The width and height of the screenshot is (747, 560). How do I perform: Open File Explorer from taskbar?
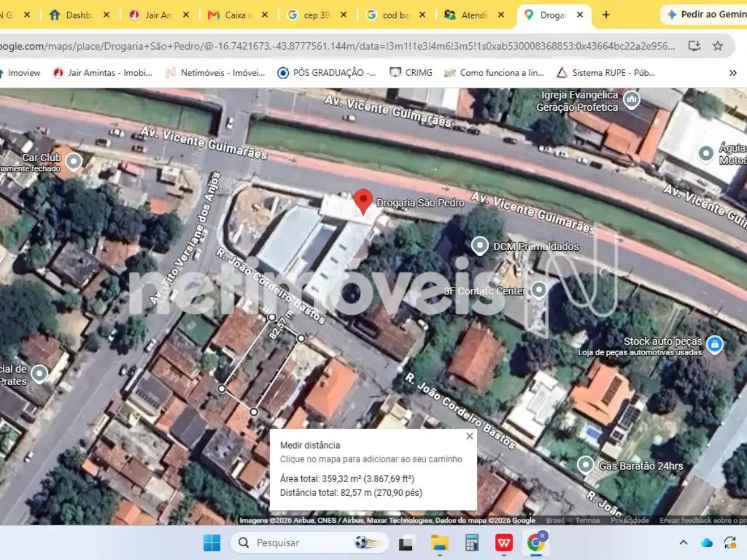click(x=439, y=543)
